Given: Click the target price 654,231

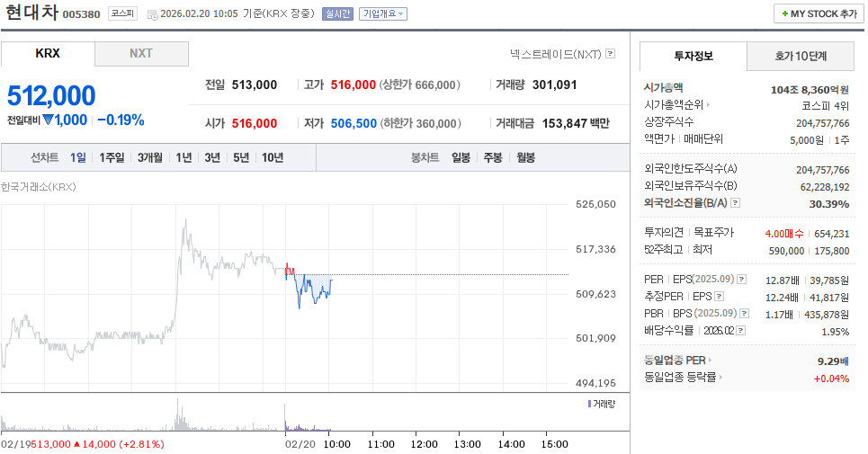Looking at the screenshot, I should pos(831,234).
